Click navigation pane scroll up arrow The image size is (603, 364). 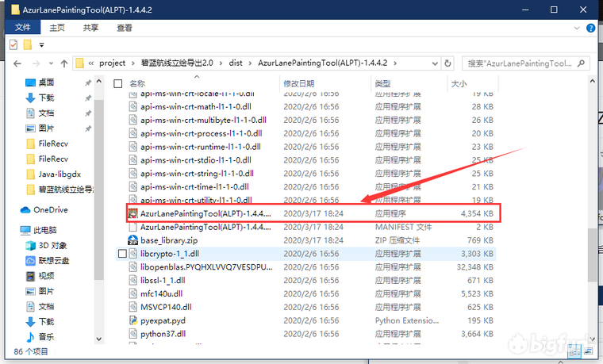pos(99,81)
